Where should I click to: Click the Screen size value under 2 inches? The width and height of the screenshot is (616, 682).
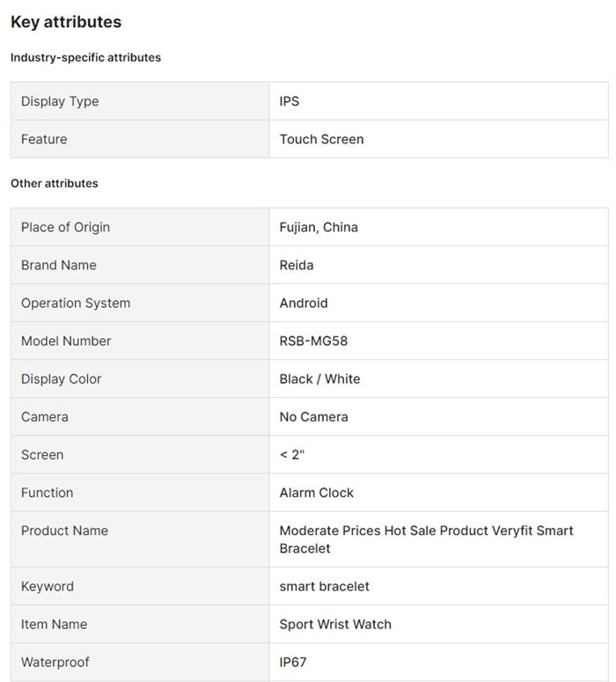click(x=291, y=454)
